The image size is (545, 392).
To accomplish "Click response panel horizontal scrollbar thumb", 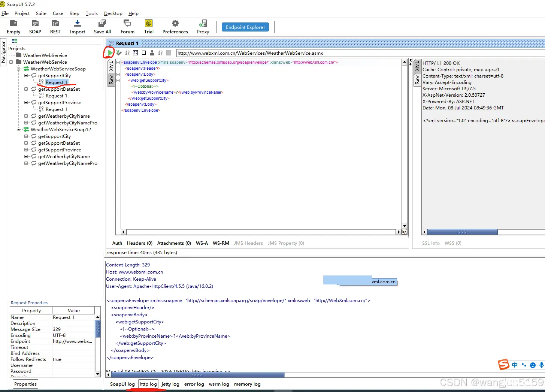I will [x=463, y=232].
